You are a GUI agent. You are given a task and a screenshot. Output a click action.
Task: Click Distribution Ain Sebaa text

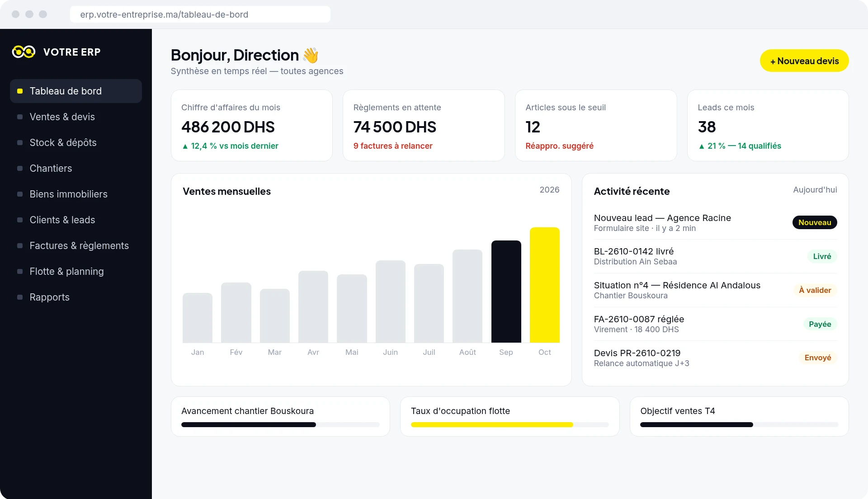point(635,262)
